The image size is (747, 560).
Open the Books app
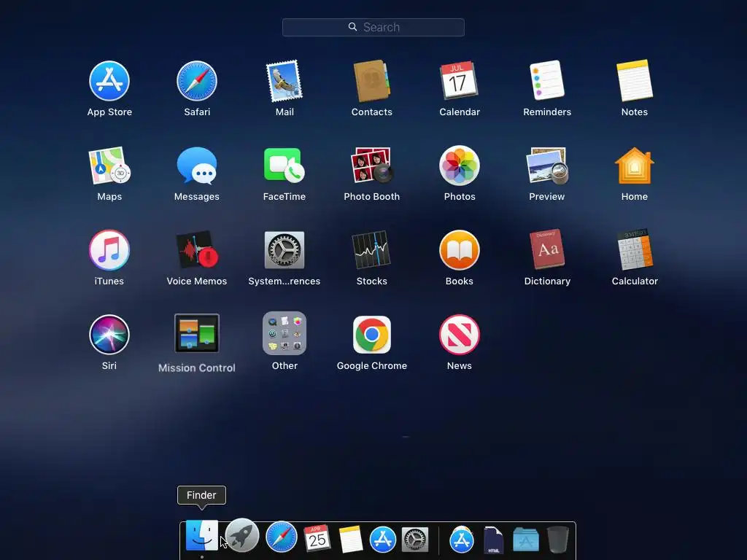(460, 250)
